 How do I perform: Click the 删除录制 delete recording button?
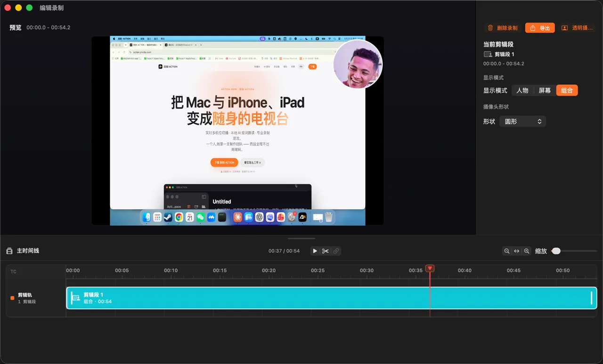[503, 28]
